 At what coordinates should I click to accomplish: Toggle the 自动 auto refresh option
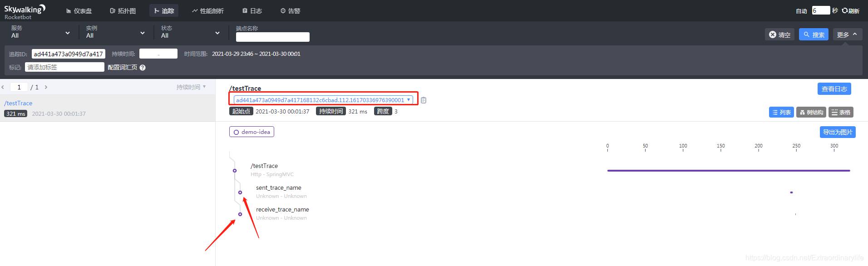(x=801, y=11)
